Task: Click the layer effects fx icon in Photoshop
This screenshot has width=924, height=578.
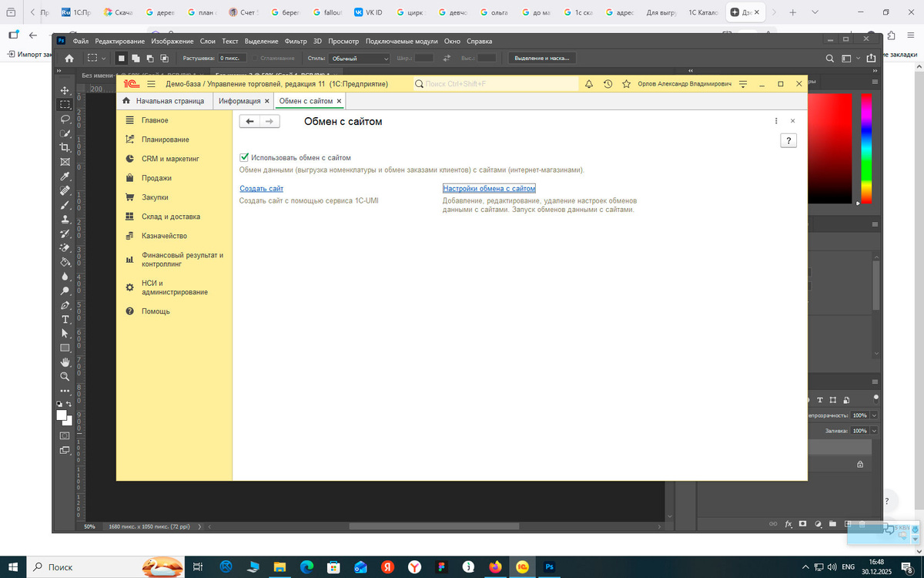Action: pyautogui.click(x=788, y=524)
